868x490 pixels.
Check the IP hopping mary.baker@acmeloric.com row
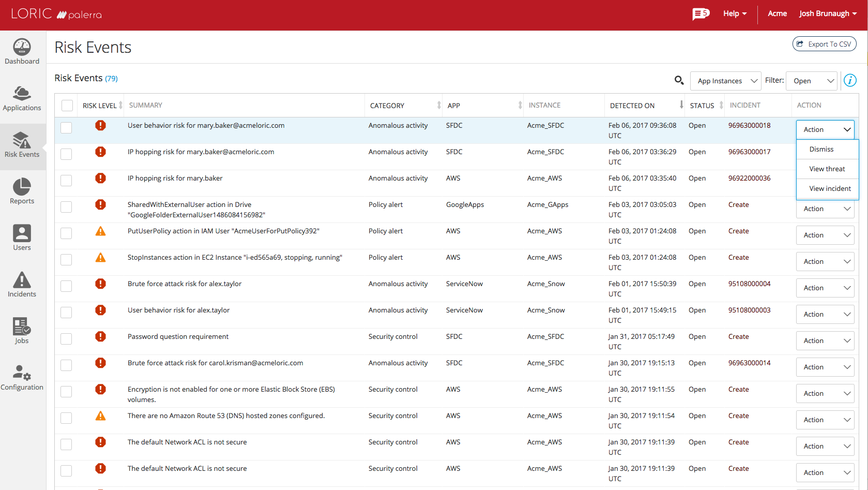[x=66, y=154]
